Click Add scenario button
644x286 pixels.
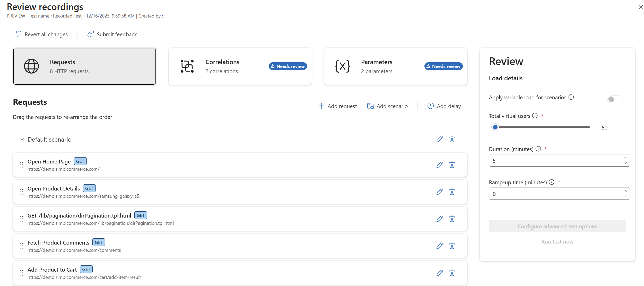(387, 106)
